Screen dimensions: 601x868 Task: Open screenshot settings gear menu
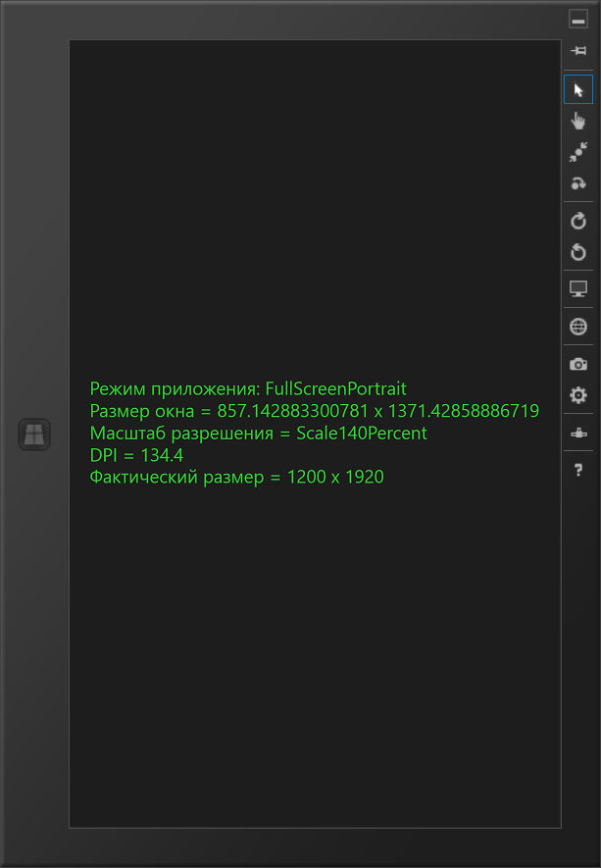(x=578, y=395)
